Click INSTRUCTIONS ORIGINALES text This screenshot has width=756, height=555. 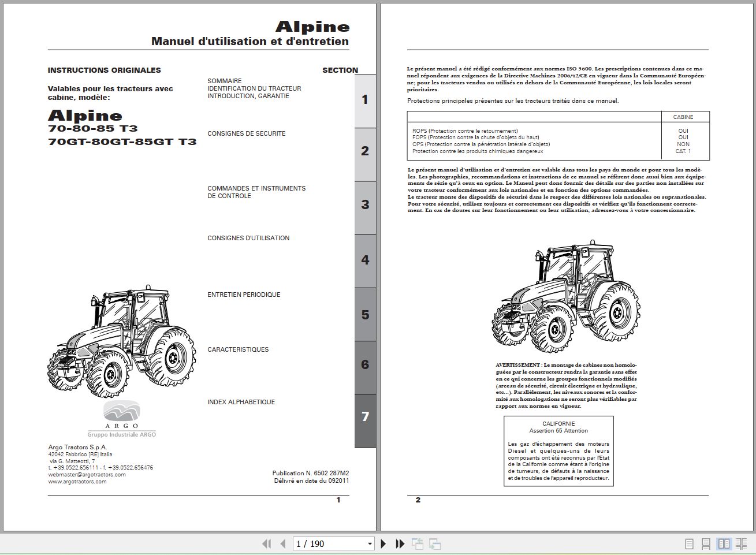pyautogui.click(x=105, y=70)
